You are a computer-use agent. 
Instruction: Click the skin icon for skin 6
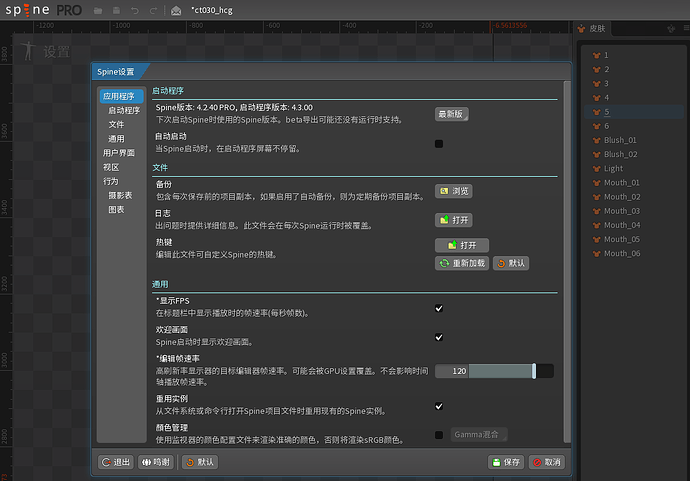tap(597, 126)
